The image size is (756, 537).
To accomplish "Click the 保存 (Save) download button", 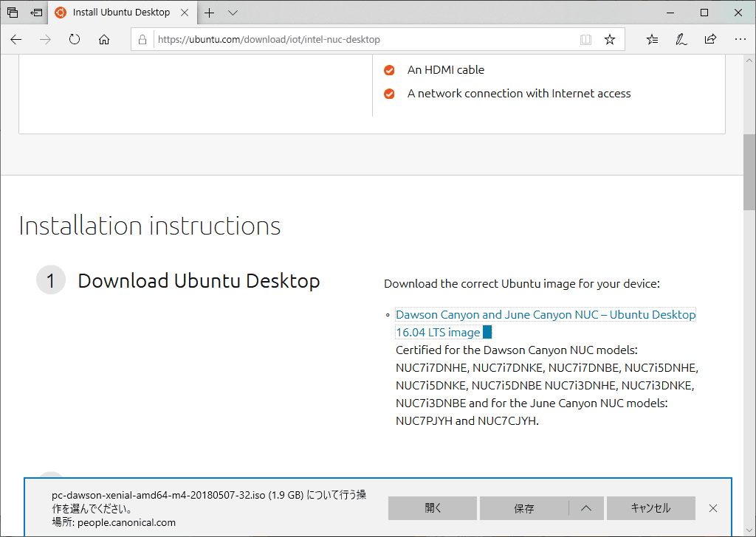I will tap(524, 507).
